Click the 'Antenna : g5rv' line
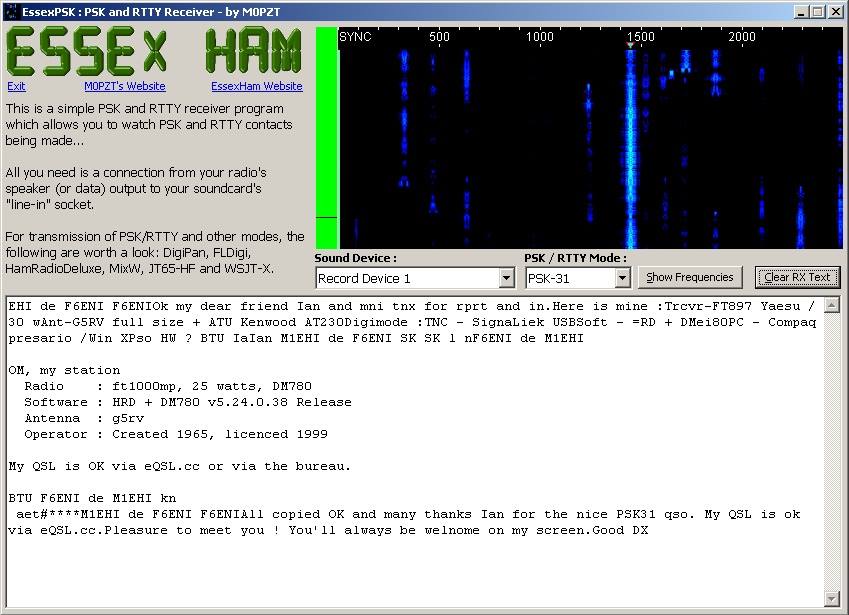This screenshot has width=849, height=615. point(84,418)
